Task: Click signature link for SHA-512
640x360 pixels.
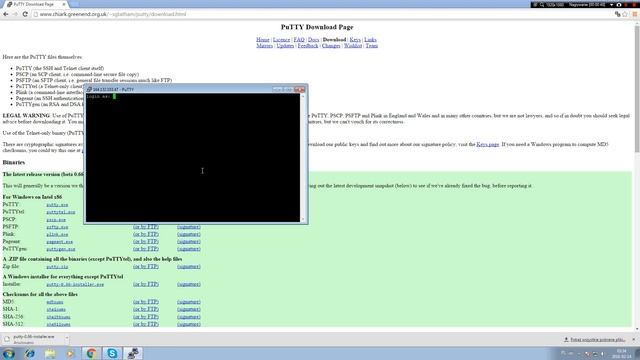Action: coord(189,324)
